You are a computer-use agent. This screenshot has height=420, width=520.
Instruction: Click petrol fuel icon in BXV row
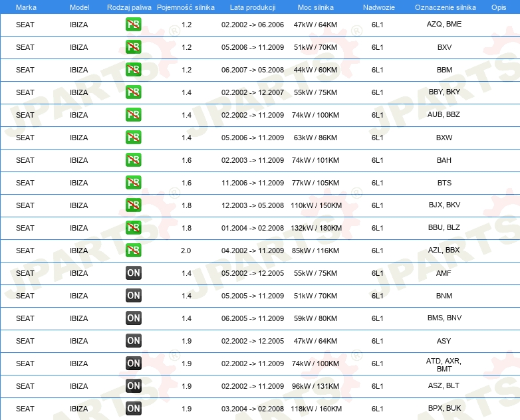click(x=133, y=47)
